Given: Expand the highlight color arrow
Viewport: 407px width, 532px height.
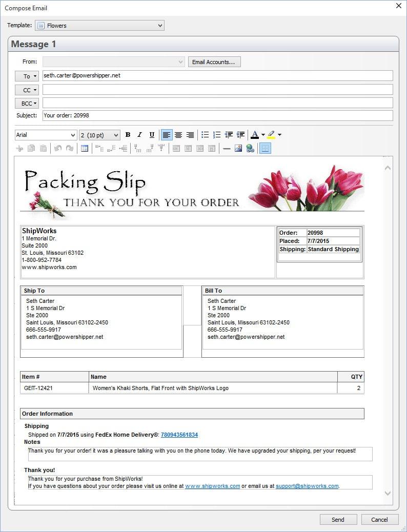Looking at the screenshot, I should point(279,135).
